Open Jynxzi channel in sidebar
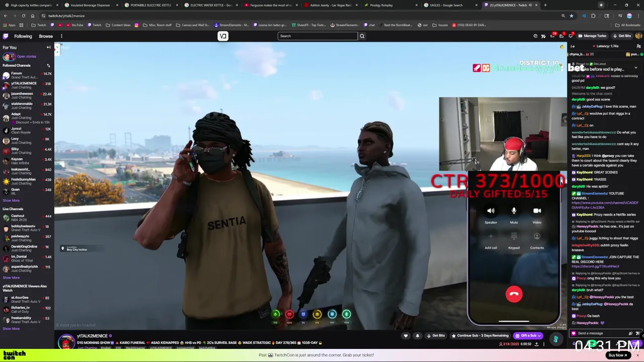 click(x=26, y=130)
